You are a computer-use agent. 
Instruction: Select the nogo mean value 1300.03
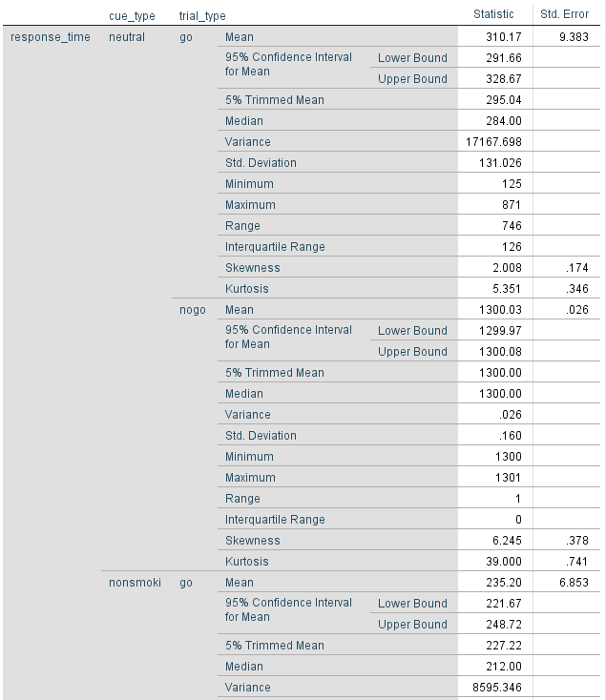(500, 310)
